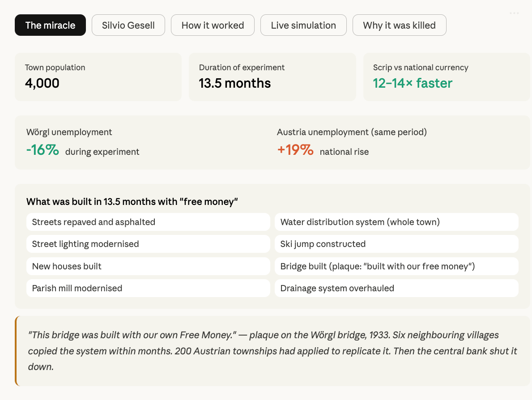Open the How it worked tab
Viewport: 532px width, 400px height.
[x=213, y=25]
